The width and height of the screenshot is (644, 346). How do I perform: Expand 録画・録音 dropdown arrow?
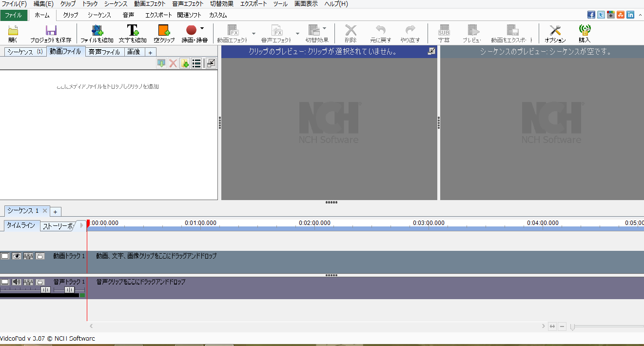[202, 28]
